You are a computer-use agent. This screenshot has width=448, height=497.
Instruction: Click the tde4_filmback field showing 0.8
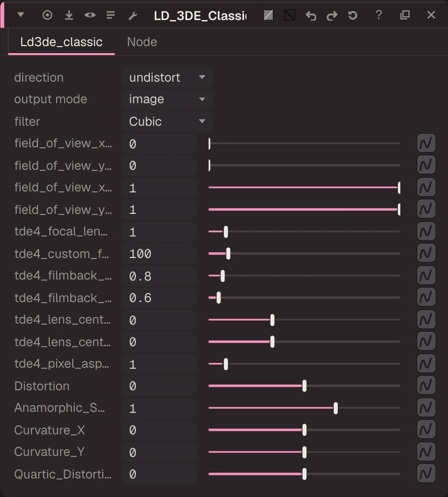159,276
